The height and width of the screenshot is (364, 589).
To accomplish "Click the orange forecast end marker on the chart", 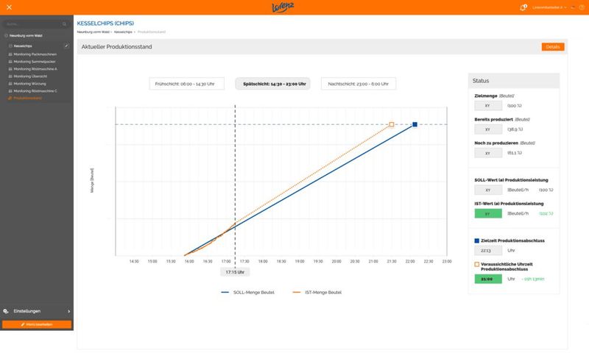I will pyautogui.click(x=392, y=124).
